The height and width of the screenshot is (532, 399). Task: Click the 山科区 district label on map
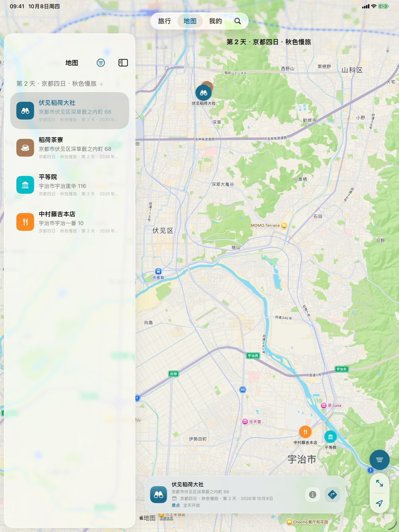click(352, 70)
